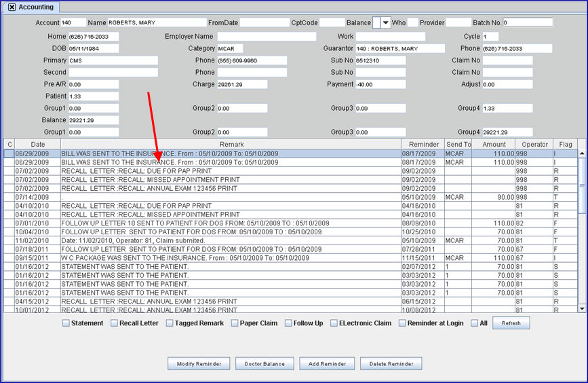Click the Adjust field
Image resolution: width=588 pixels, height=383 pixels.
coord(507,84)
